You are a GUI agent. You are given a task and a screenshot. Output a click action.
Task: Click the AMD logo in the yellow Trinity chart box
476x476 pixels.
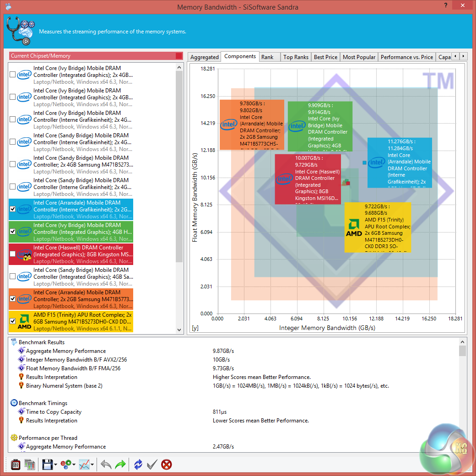[x=354, y=227]
